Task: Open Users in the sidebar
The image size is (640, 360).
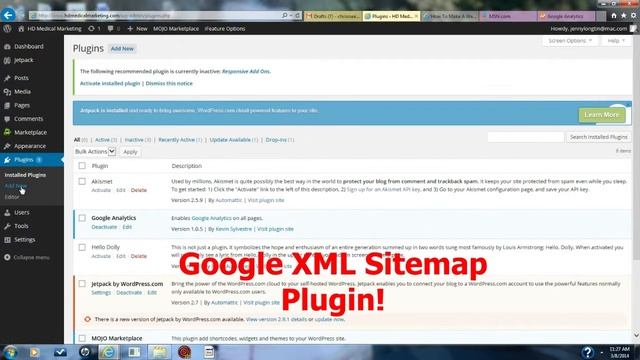Action: tap(22, 212)
